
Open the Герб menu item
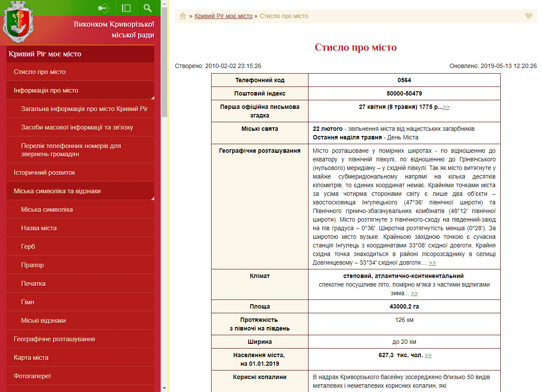pos(28,247)
